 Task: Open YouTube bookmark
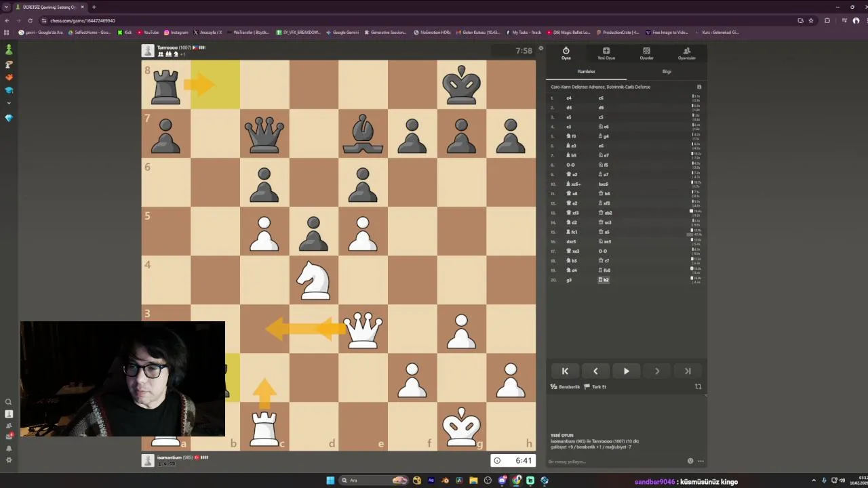[x=148, y=32]
